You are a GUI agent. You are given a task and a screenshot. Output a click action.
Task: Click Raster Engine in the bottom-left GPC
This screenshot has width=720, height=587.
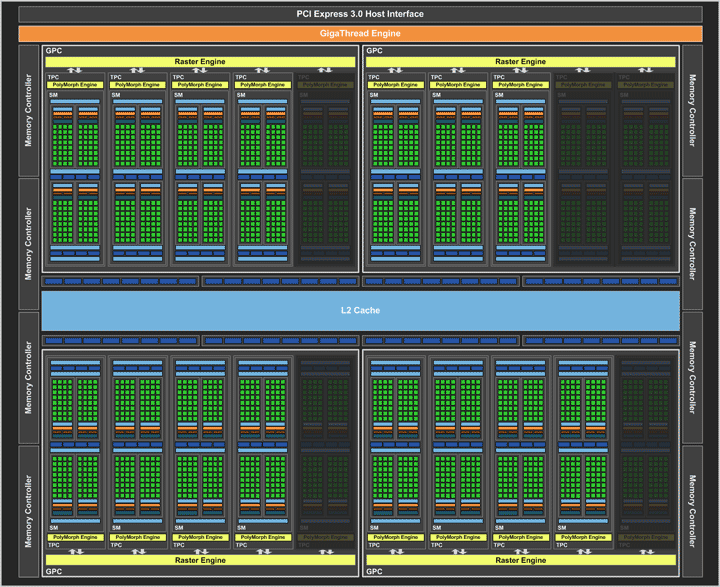click(x=200, y=559)
